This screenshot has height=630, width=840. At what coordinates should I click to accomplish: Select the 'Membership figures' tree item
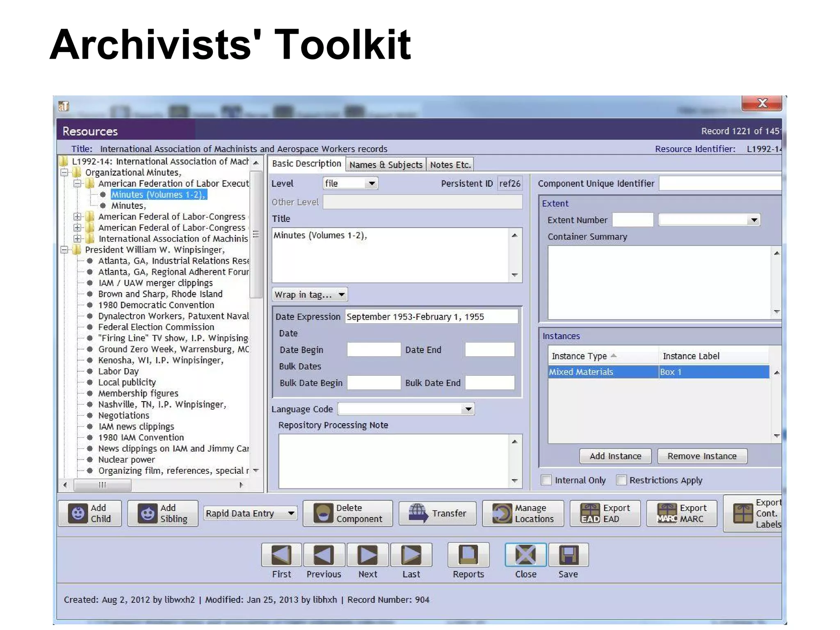tap(138, 393)
